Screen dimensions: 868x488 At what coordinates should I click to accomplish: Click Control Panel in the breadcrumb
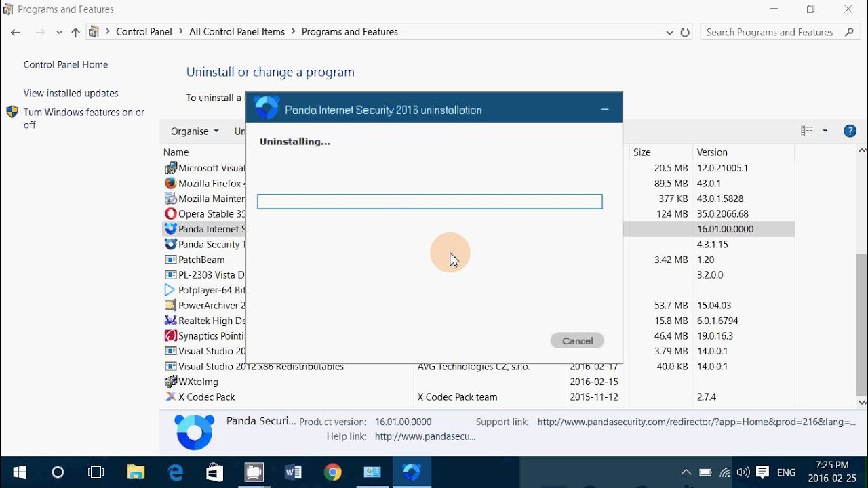point(144,31)
